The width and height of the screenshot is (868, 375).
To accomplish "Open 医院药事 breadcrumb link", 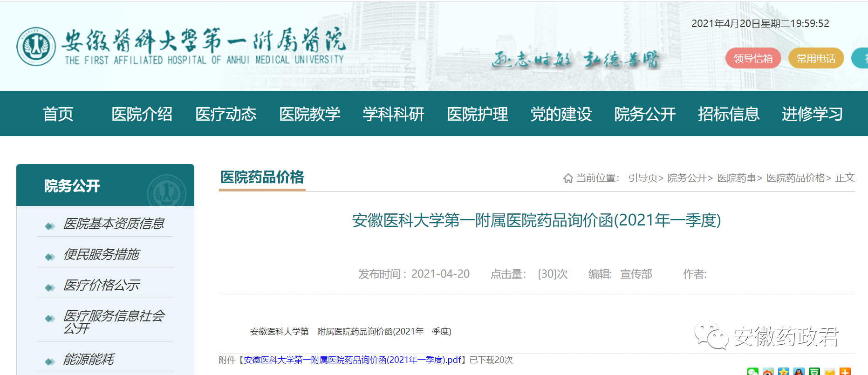I will coord(737,178).
